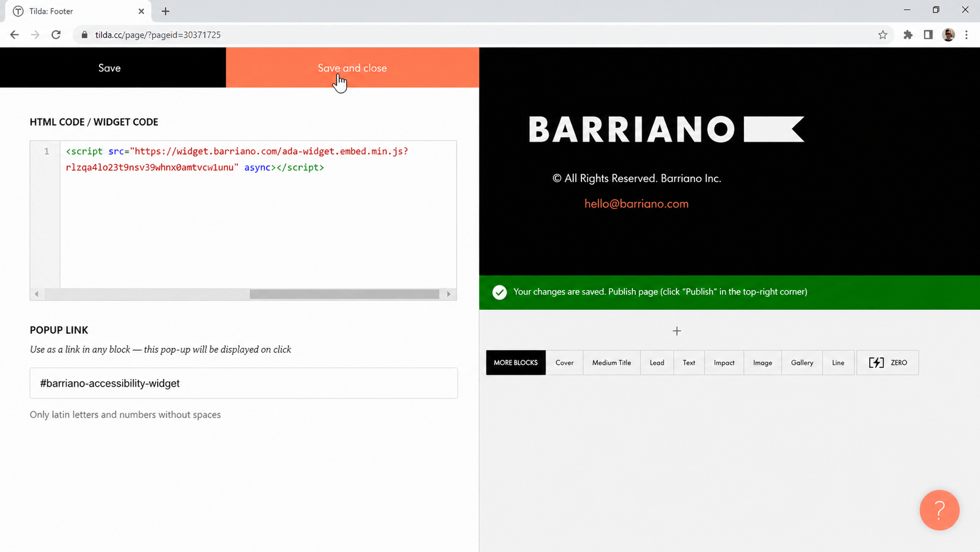Open a new browser tab

pyautogui.click(x=165, y=11)
